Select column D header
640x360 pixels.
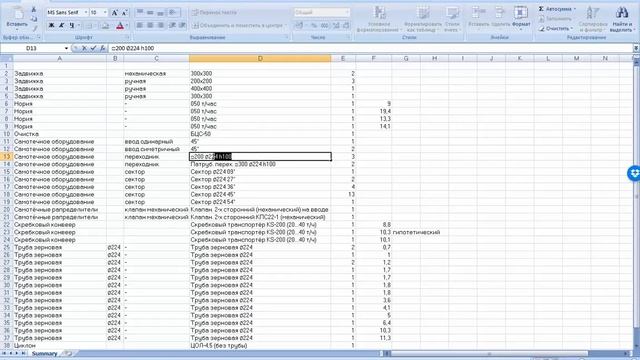260,58
